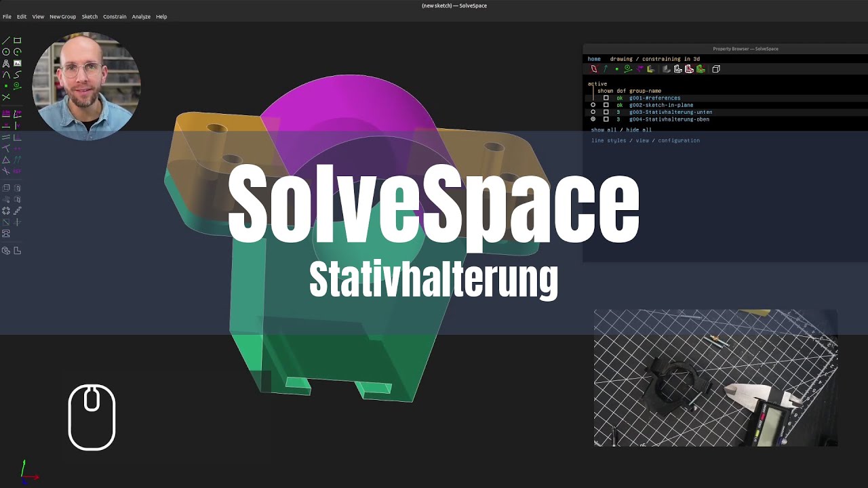Toggle other supplementary angle tool
This screenshot has width=868, height=488.
coord(6,171)
